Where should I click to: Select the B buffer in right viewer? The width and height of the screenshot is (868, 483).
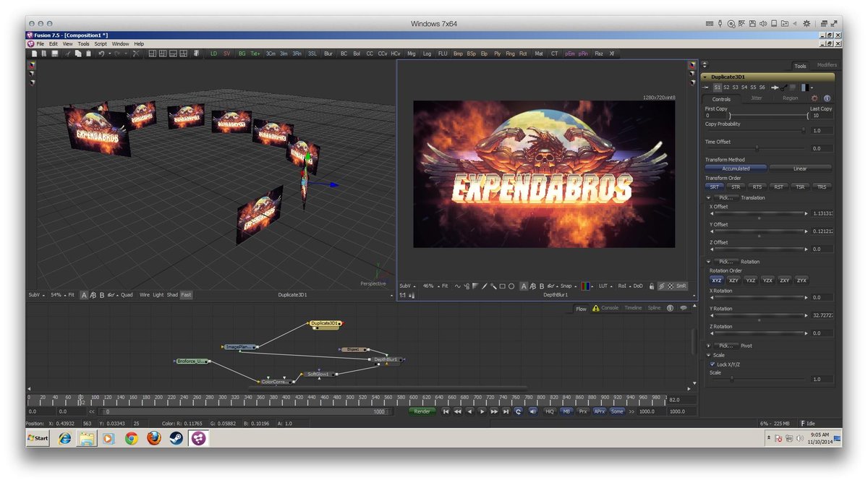(542, 286)
